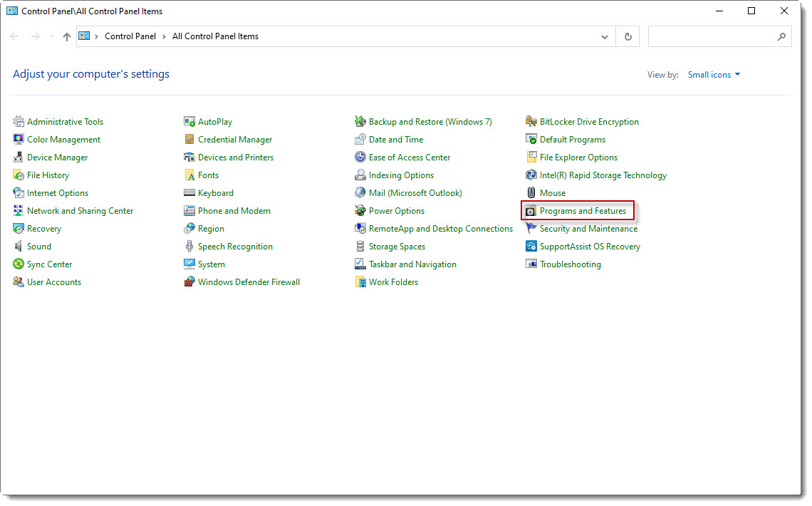Click the Windows Defender Firewall icon
Screen dimensions: 812x506
[189, 282]
